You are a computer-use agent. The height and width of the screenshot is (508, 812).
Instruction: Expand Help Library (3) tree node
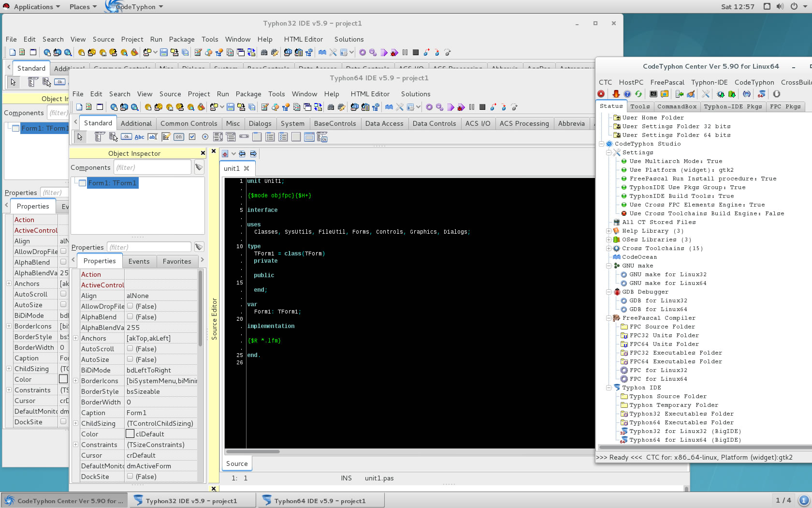pyautogui.click(x=609, y=231)
